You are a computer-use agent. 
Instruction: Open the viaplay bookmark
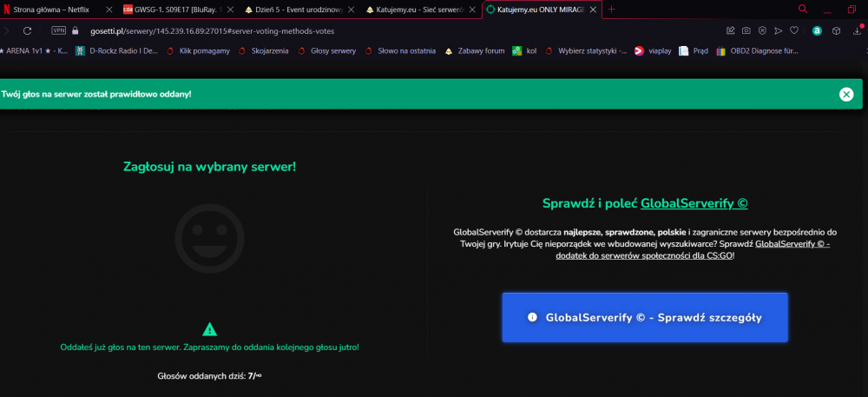tap(654, 51)
